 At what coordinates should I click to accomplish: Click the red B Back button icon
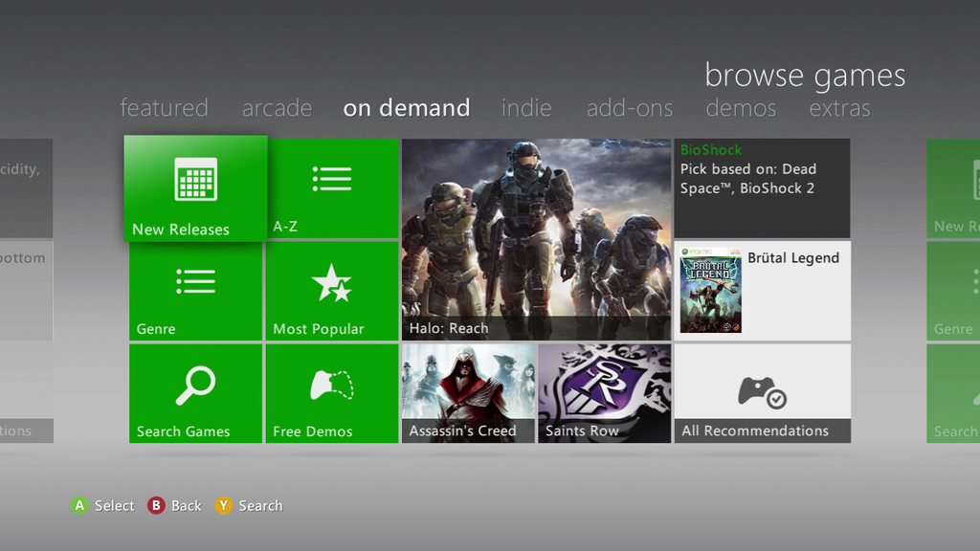156,505
